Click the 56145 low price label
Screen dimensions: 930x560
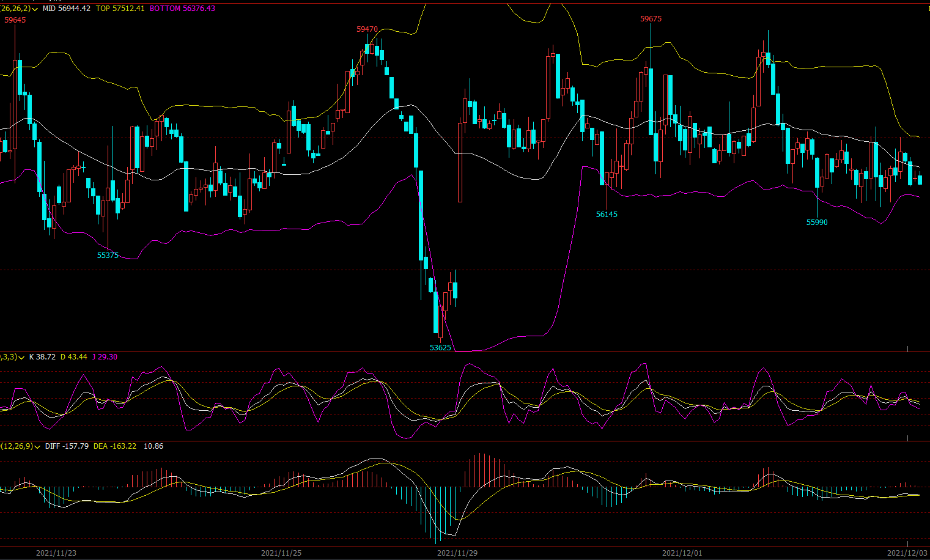[607, 215]
